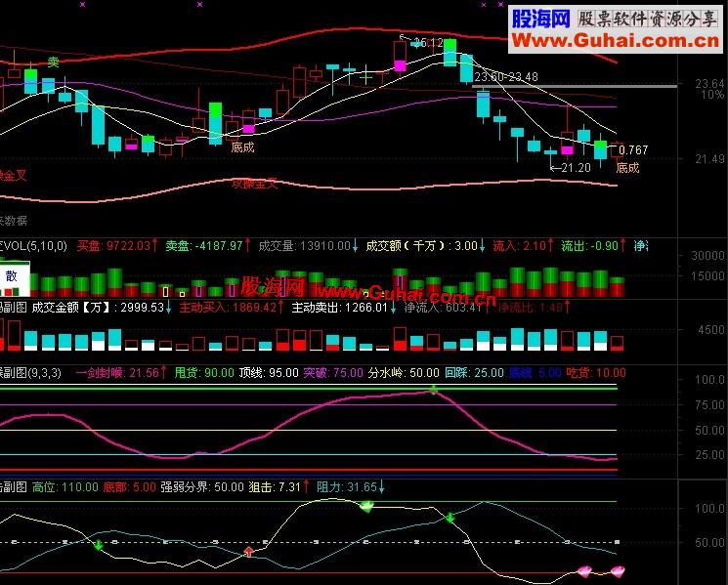Select the 21.20 low price label
The height and width of the screenshot is (585, 728).
point(576,167)
